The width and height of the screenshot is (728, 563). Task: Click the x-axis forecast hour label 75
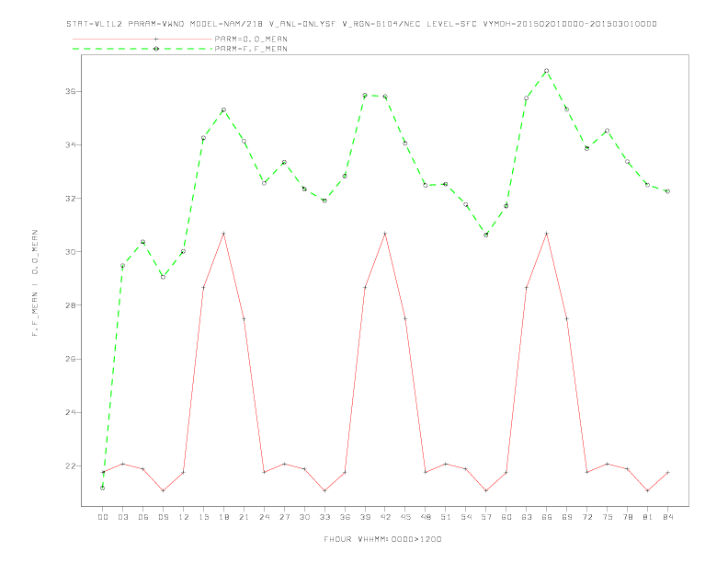(608, 517)
